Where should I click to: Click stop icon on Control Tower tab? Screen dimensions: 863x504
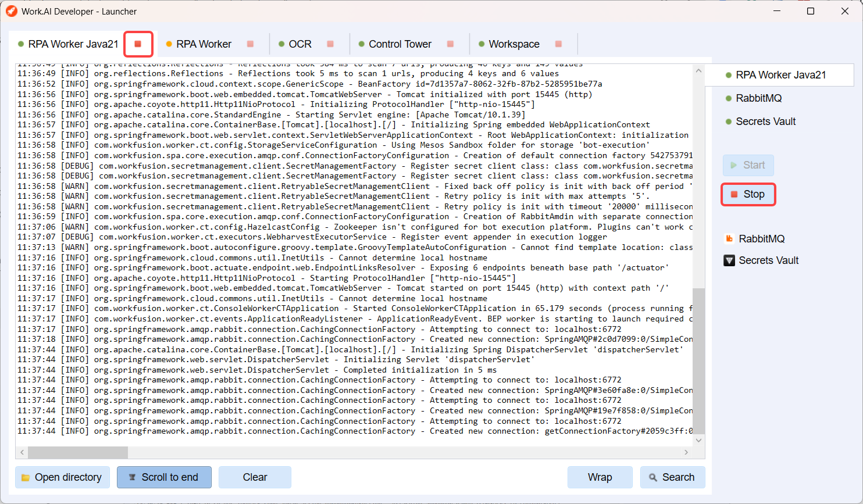(450, 44)
